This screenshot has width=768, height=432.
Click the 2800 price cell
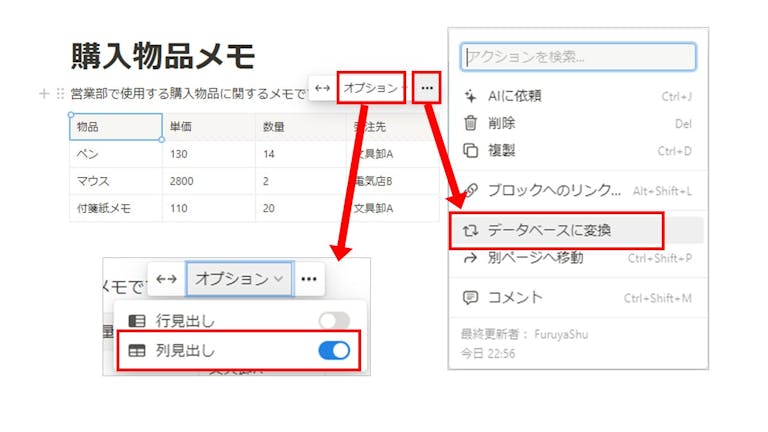pyautogui.click(x=209, y=181)
